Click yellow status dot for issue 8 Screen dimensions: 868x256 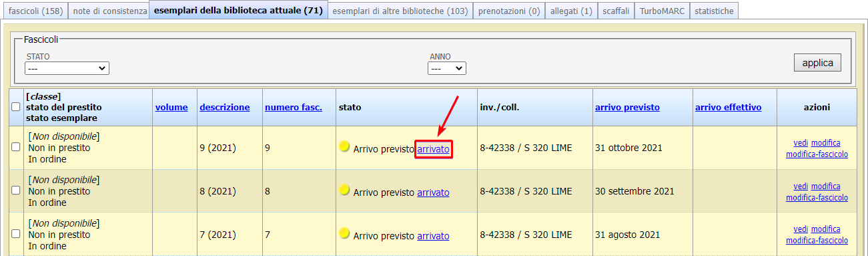coord(344,190)
